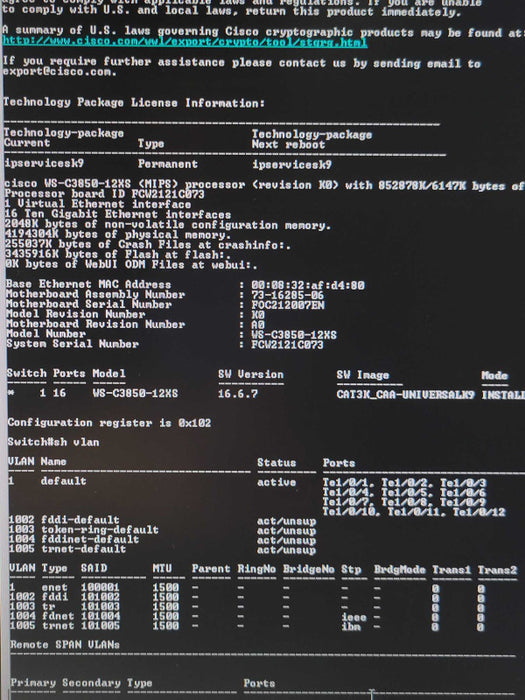525x700 pixels.
Task: Select Motherboard Assembly Number 73-16285-06
Action: [x=287, y=296]
